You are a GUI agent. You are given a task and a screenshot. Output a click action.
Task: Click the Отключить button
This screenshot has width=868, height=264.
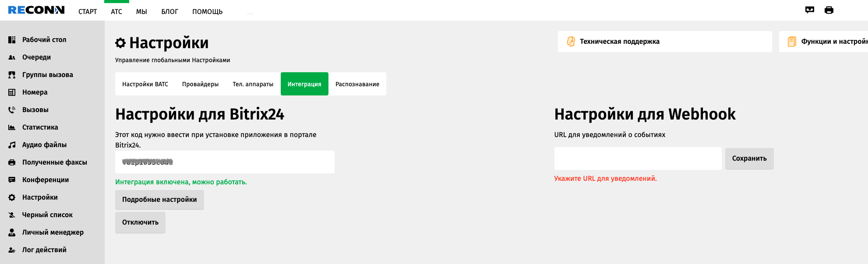click(x=140, y=222)
